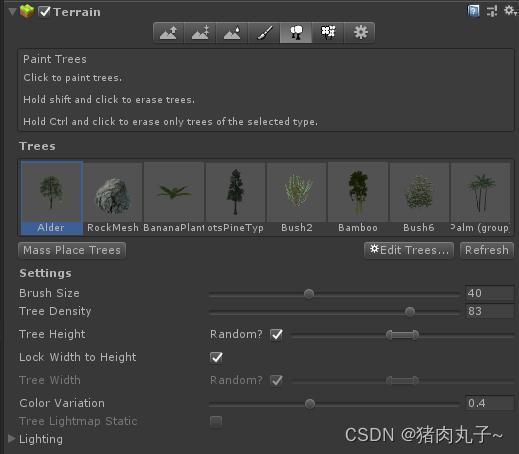The width and height of the screenshot is (519, 454).
Task: Toggle Tree Height Random checkbox
Action: 276,334
